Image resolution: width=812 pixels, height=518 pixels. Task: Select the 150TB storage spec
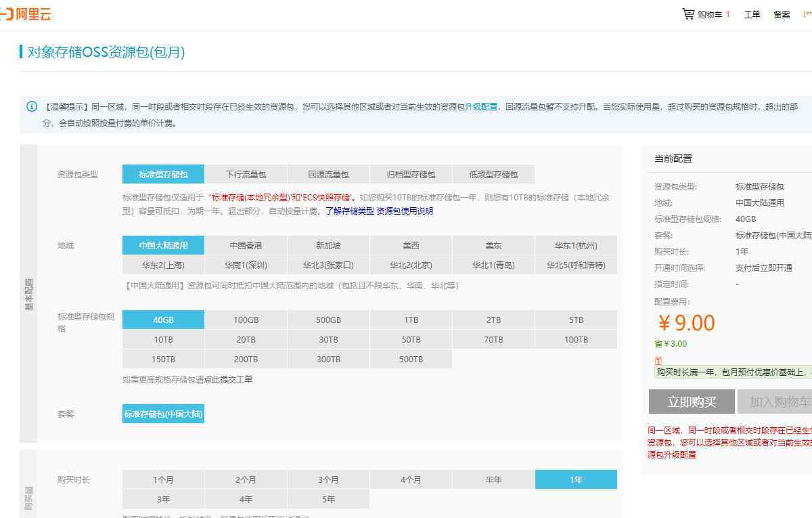pyautogui.click(x=163, y=359)
